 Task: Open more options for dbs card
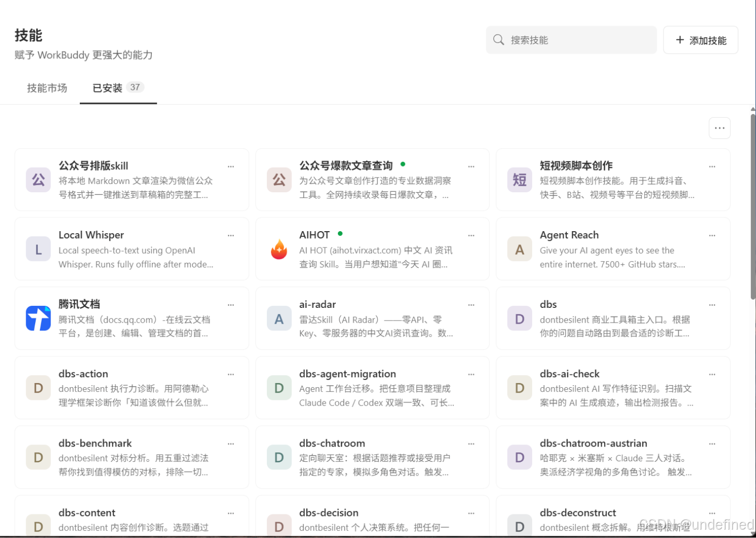click(712, 305)
